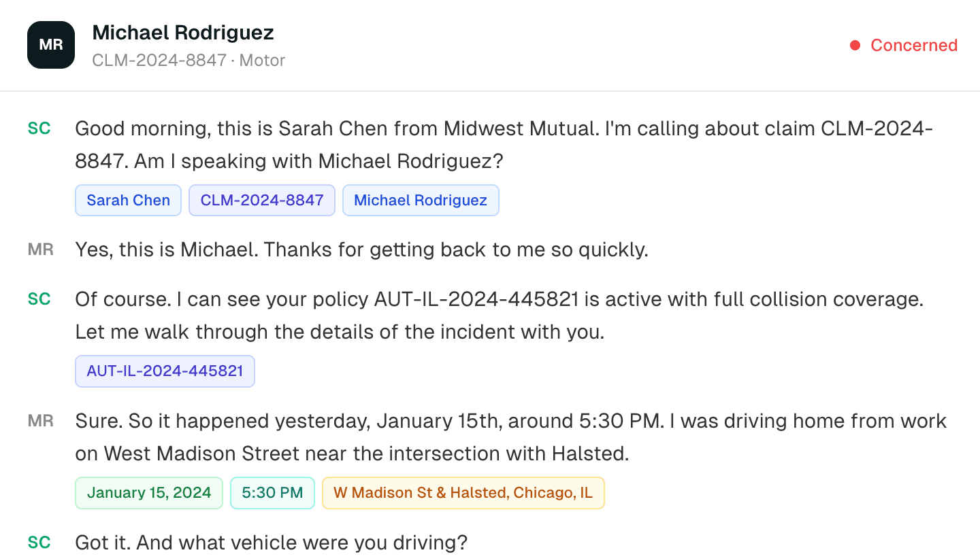Toggle the Sarah Chen entity tag
The image size is (980, 559).
click(x=128, y=200)
